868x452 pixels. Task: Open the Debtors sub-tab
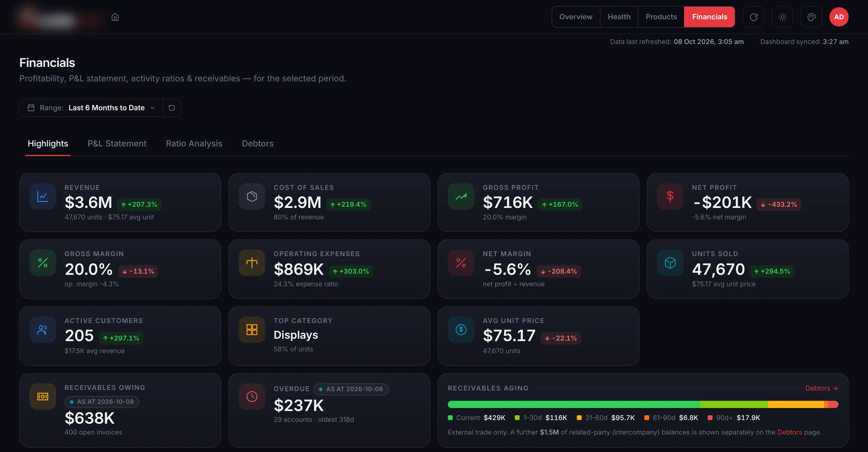pos(258,143)
